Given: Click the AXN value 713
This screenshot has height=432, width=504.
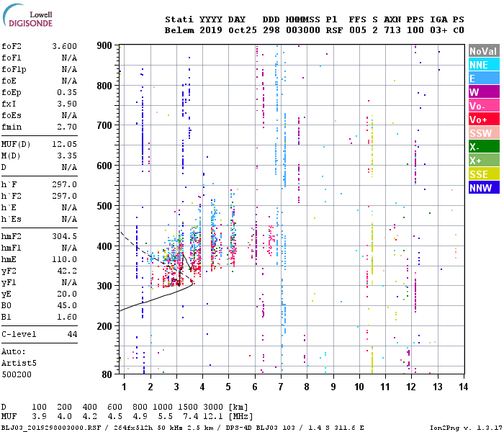Looking at the screenshot, I should point(392,30).
